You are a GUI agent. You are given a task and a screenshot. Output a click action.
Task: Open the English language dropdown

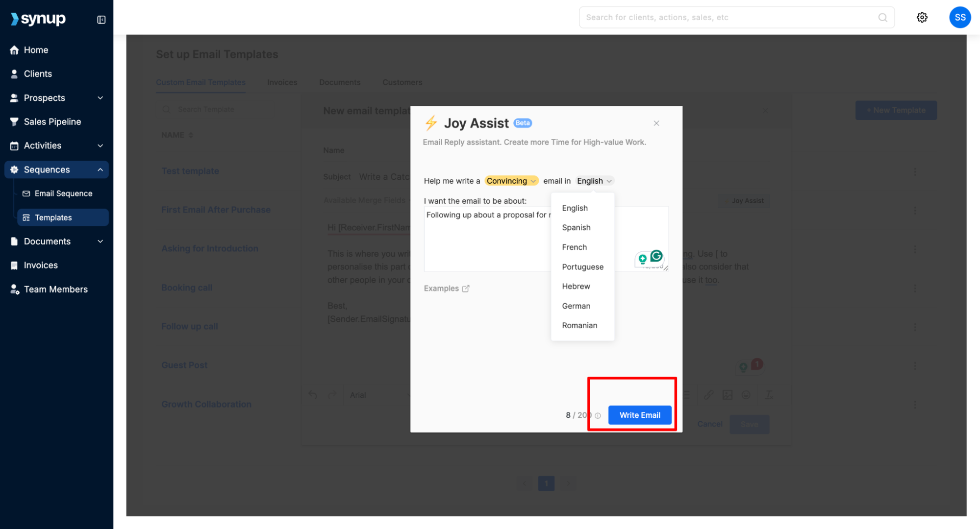(594, 181)
